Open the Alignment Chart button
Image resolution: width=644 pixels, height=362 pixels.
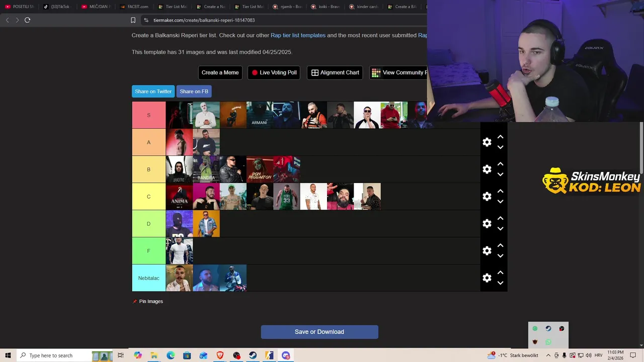(x=335, y=72)
